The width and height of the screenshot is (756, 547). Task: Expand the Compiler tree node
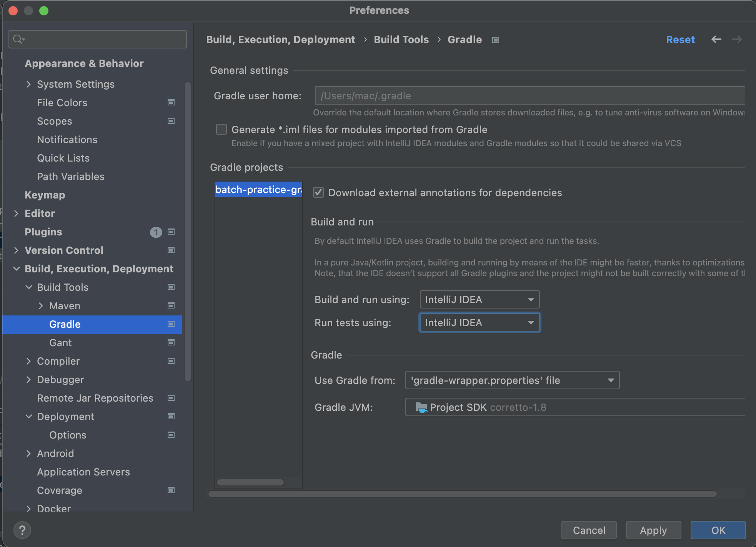28,361
